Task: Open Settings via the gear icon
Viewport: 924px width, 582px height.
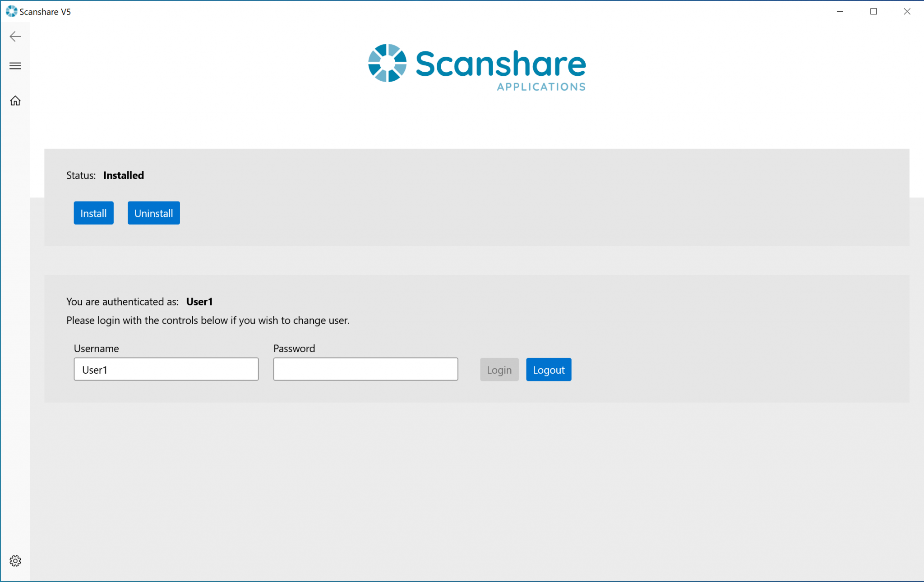Action: pyautogui.click(x=15, y=560)
